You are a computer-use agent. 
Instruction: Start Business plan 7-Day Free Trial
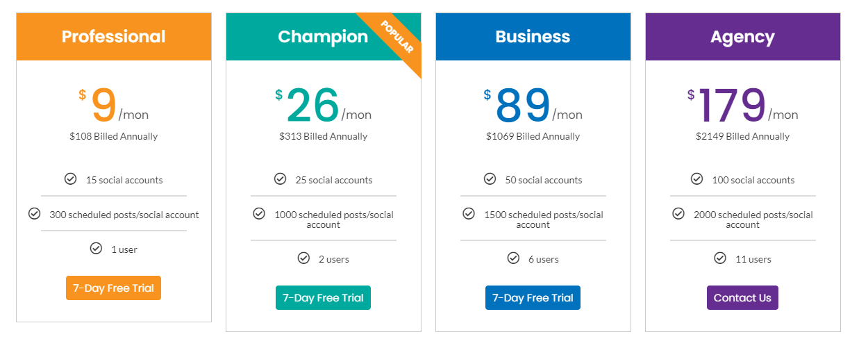coord(533,297)
